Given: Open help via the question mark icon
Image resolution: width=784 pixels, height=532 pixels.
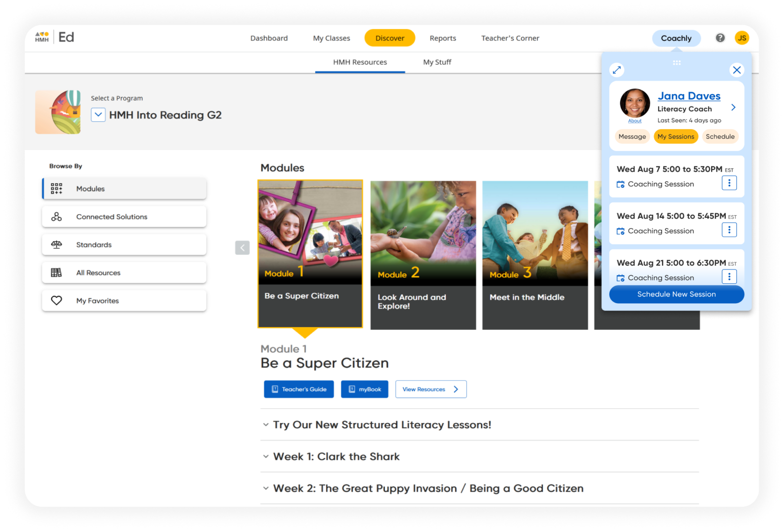Looking at the screenshot, I should coord(720,38).
